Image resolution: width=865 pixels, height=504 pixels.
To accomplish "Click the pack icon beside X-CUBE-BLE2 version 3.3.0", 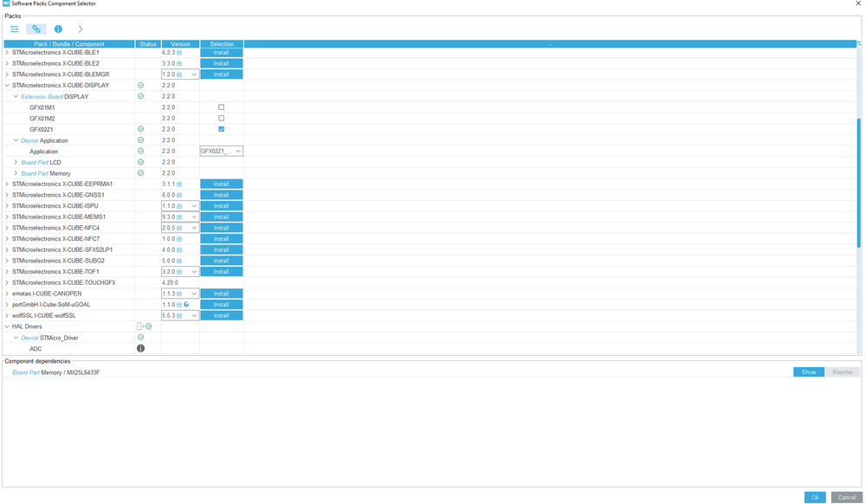I will pos(179,64).
